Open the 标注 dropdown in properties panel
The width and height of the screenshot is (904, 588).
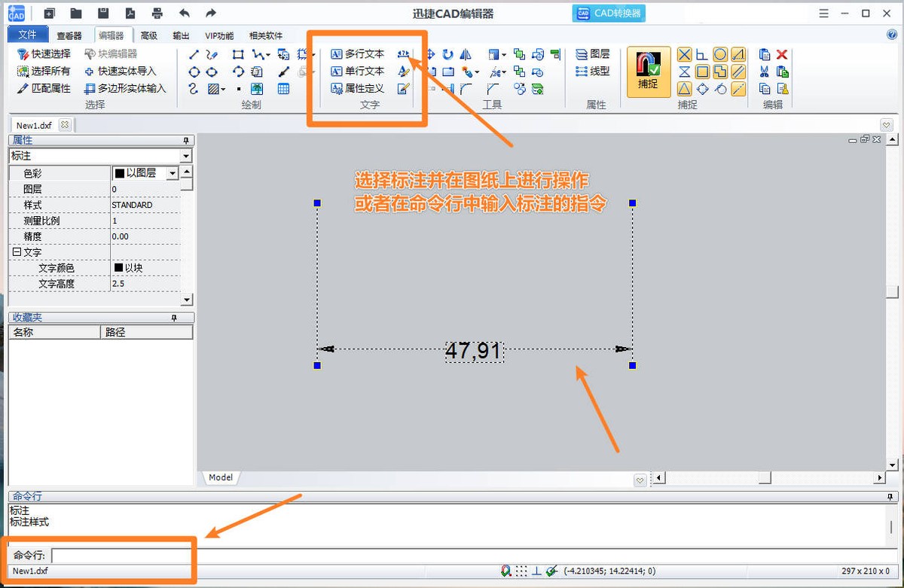[x=186, y=156]
